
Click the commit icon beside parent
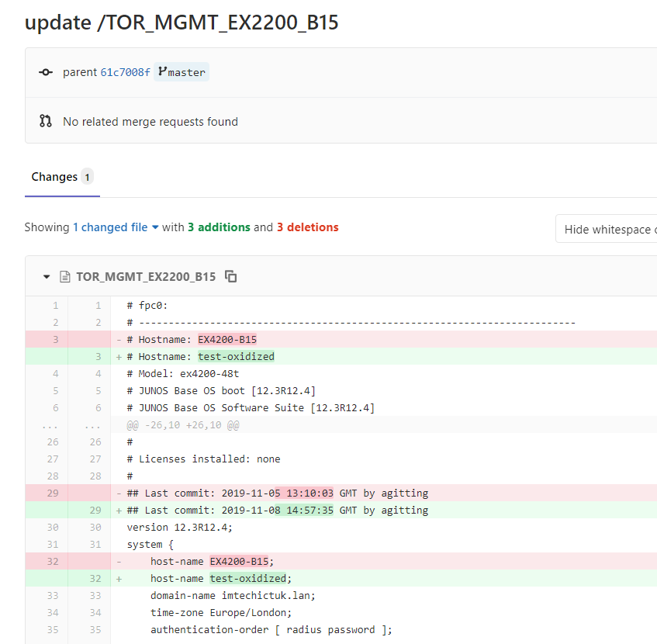click(46, 72)
